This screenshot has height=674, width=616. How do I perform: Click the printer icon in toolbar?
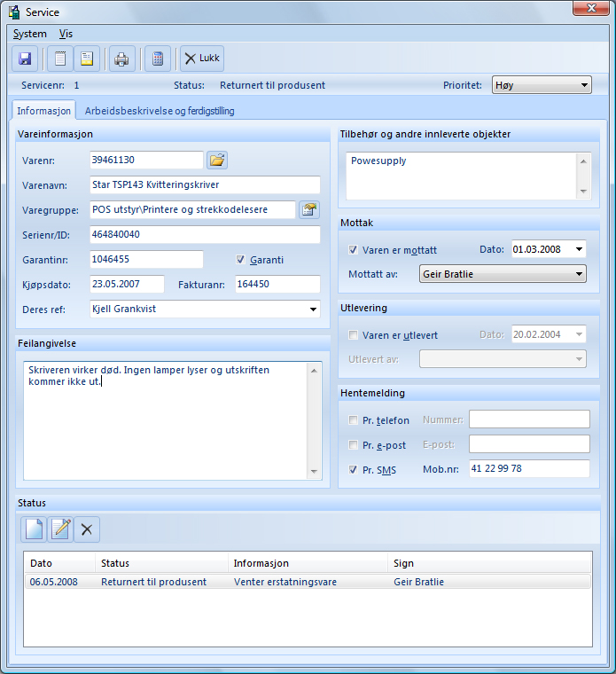pyautogui.click(x=121, y=59)
